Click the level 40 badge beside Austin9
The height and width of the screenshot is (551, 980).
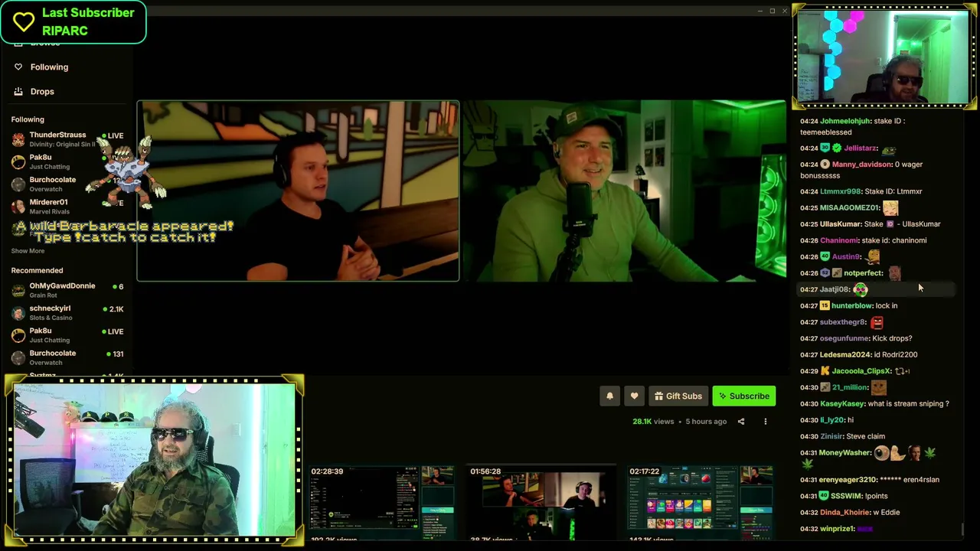point(825,256)
